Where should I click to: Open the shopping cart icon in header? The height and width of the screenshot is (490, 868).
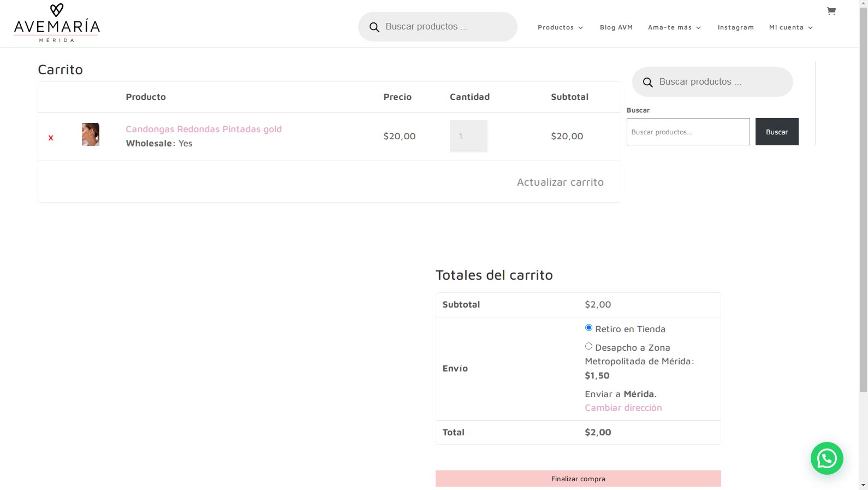[x=831, y=11]
